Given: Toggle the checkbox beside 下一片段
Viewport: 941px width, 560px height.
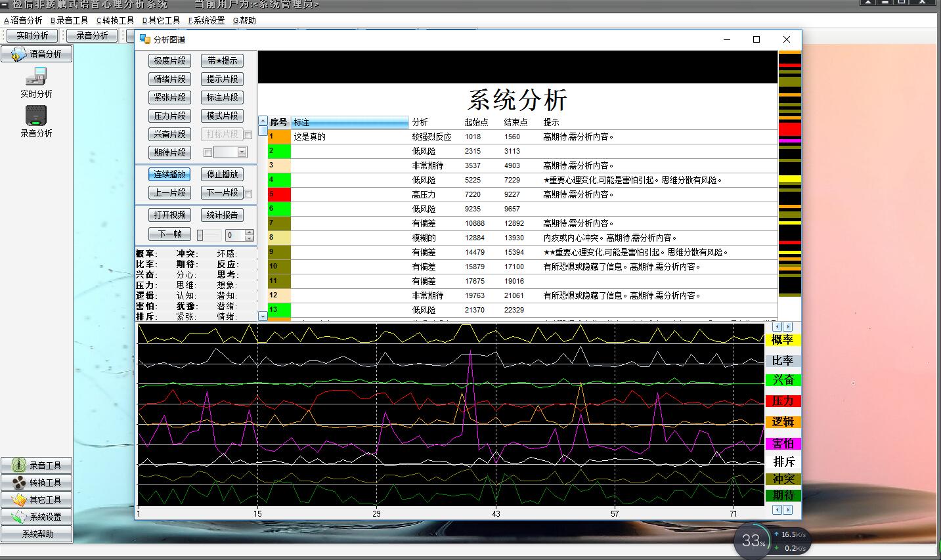Looking at the screenshot, I should (248, 194).
